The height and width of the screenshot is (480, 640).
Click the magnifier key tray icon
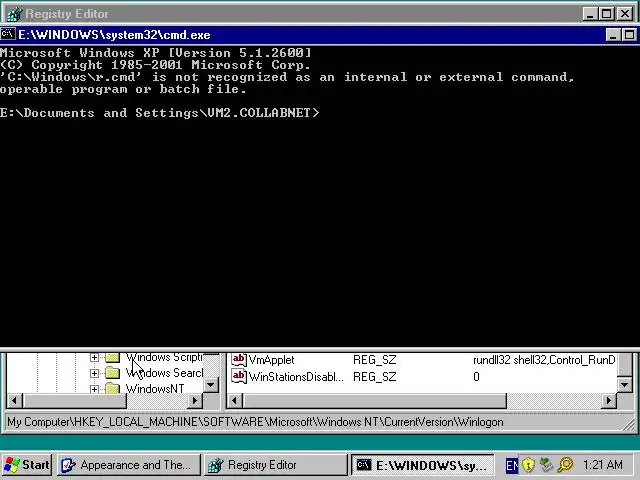coord(565,465)
